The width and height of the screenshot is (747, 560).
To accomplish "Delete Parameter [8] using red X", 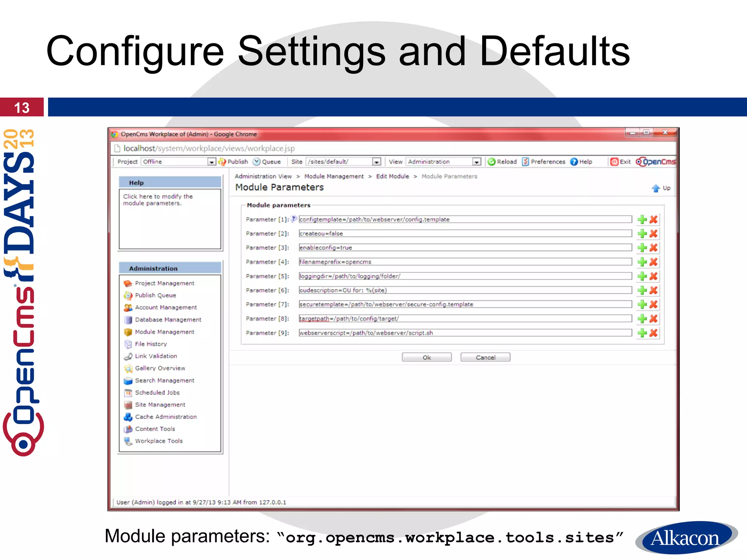I will point(654,319).
